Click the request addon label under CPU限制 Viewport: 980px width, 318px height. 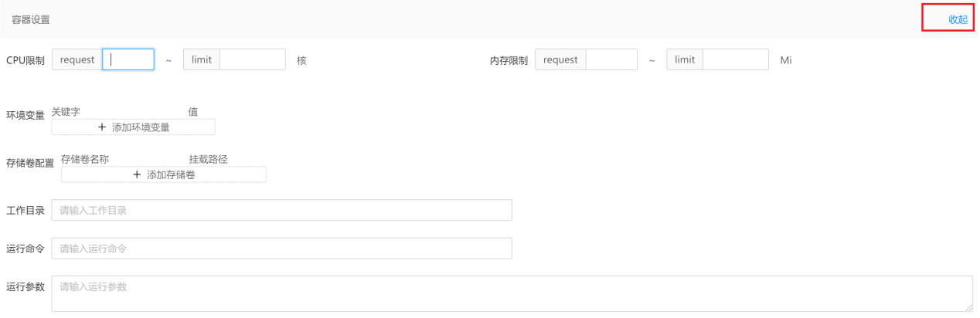click(x=77, y=59)
